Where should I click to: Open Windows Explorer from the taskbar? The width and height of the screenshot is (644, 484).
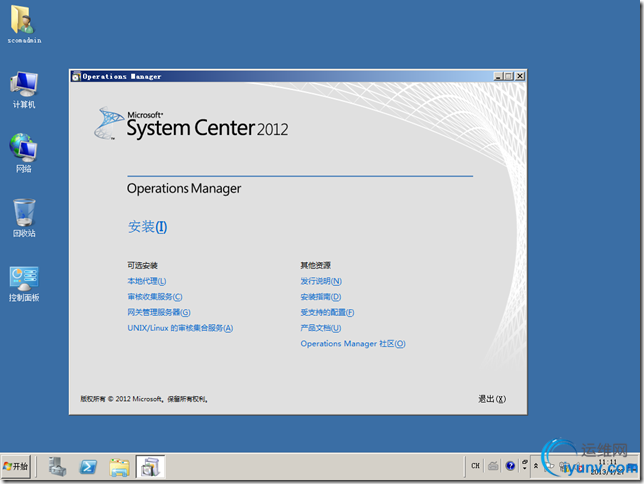[119, 467]
